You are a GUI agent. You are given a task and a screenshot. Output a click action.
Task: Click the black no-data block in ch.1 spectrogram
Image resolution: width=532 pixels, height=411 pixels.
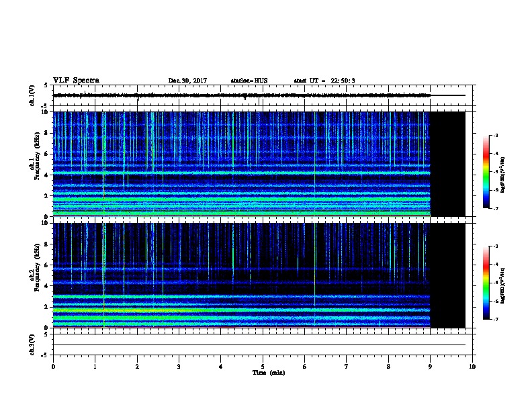pyautogui.click(x=448, y=164)
